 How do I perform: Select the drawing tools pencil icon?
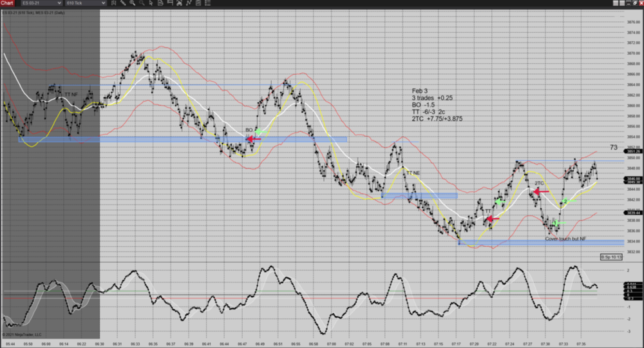click(x=123, y=3)
